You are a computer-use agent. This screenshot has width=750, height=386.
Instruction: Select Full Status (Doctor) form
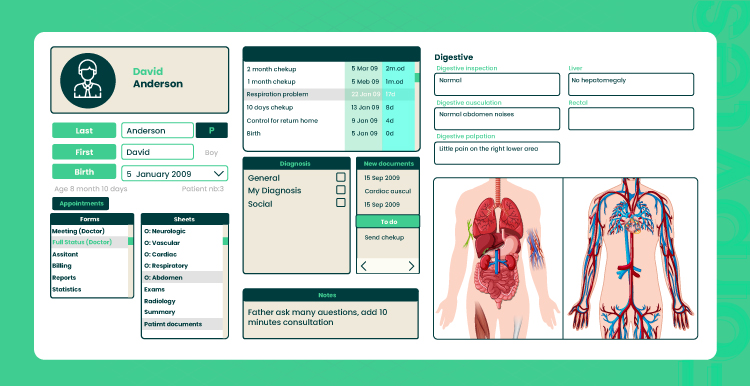tap(89, 242)
